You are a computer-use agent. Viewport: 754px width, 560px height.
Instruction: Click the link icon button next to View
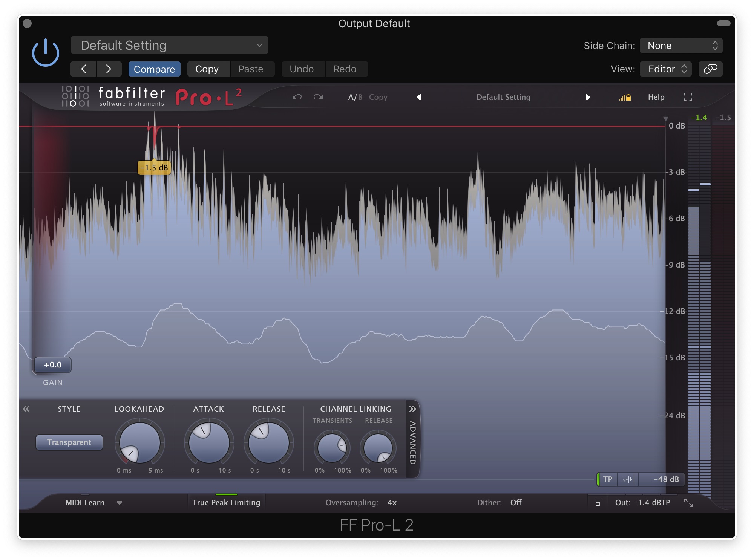click(710, 69)
